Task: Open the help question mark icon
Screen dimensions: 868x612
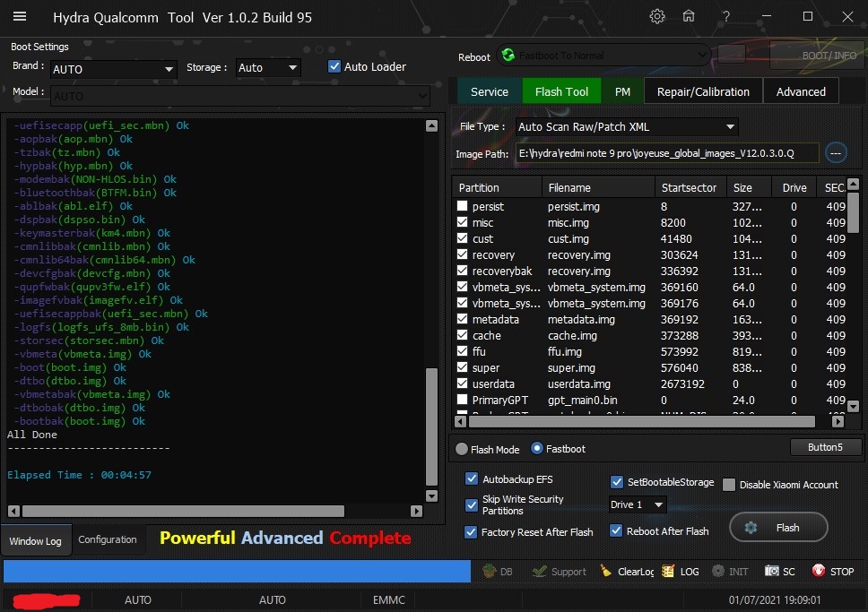Action: 725,17
